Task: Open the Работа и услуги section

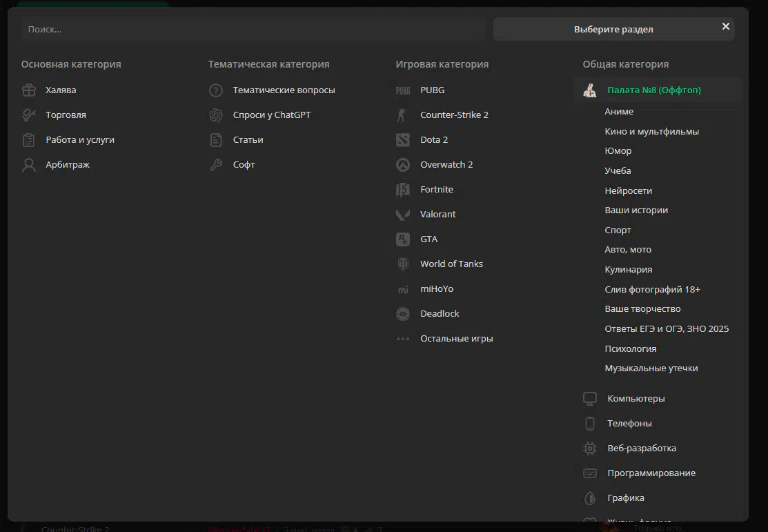Action: point(80,140)
